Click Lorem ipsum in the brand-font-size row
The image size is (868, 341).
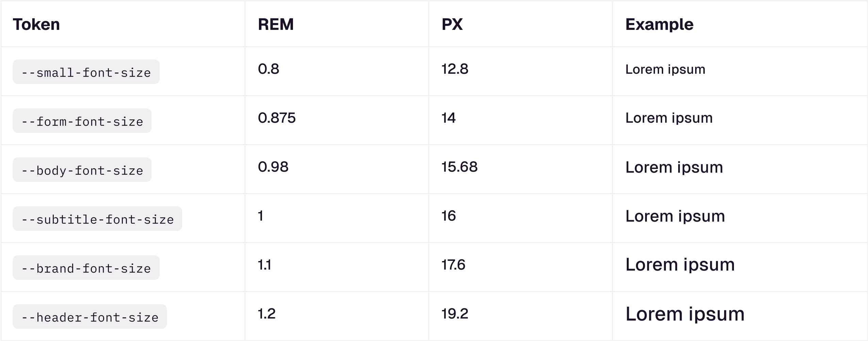tap(680, 265)
